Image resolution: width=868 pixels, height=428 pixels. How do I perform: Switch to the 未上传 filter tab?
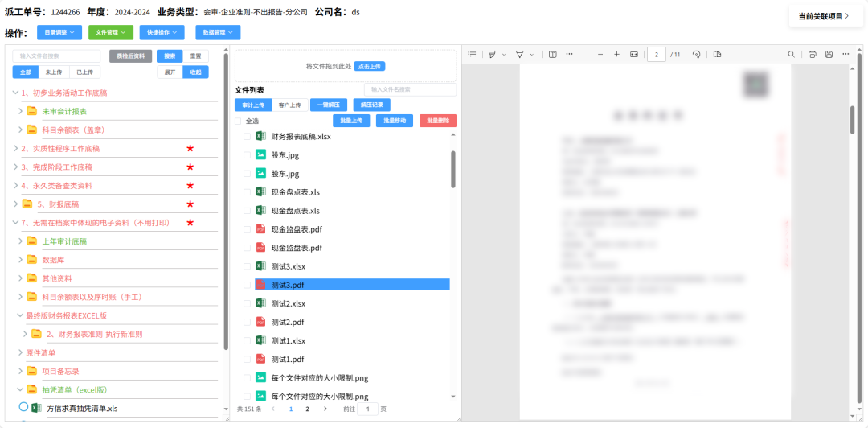53,72
